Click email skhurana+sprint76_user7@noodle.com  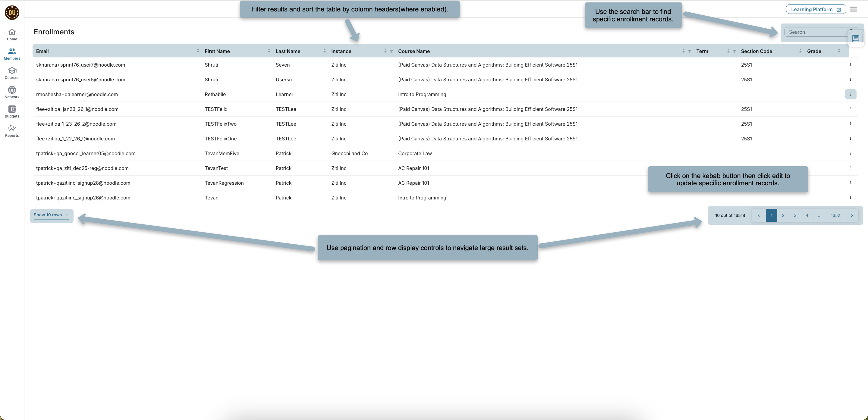click(x=80, y=65)
